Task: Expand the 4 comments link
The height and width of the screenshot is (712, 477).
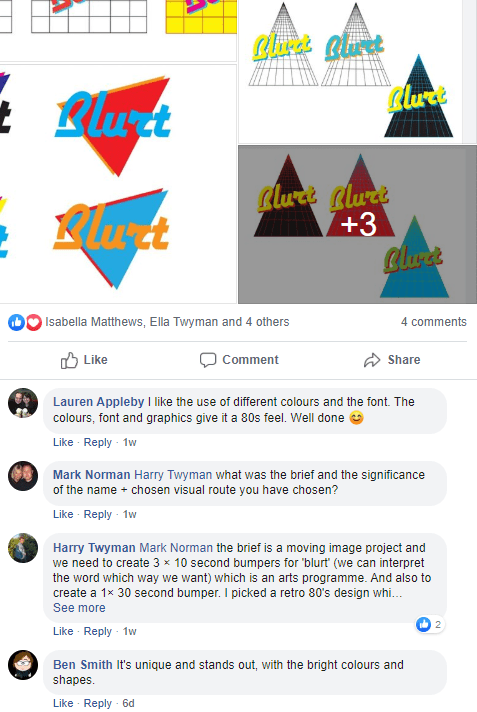Action: [x=433, y=322]
